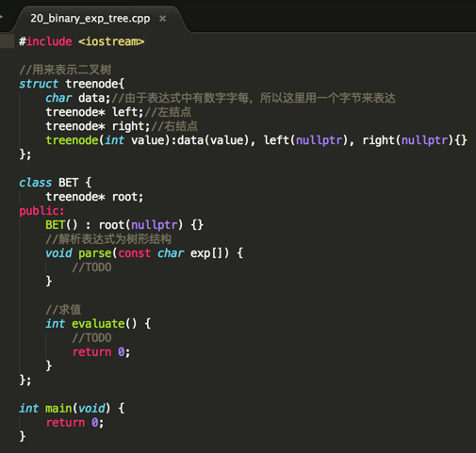The height and width of the screenshot is (453, 476).
Task: Click the "//TODO" comment inside parse
Action: pyautogui.click(x=91, y=267)
